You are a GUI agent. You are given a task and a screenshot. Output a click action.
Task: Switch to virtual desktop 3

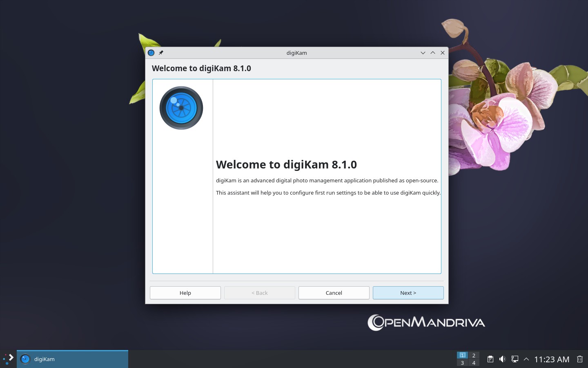[x=462, y=363]
